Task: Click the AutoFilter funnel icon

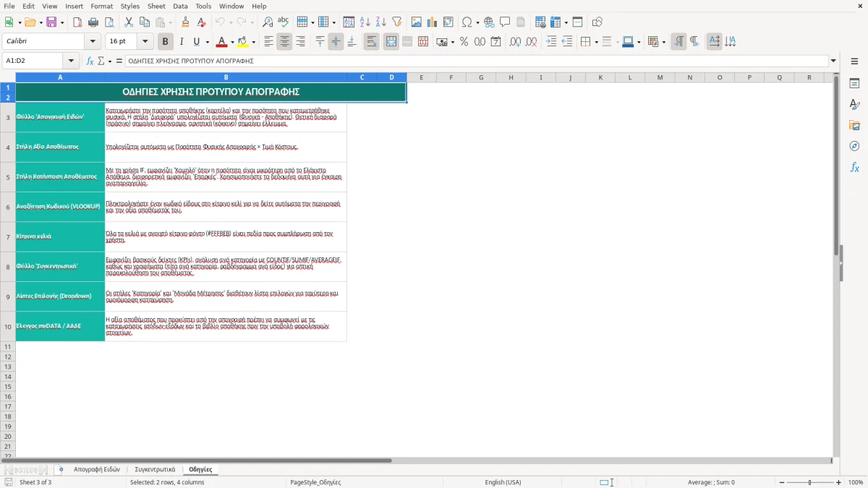Action: [397, 22]
